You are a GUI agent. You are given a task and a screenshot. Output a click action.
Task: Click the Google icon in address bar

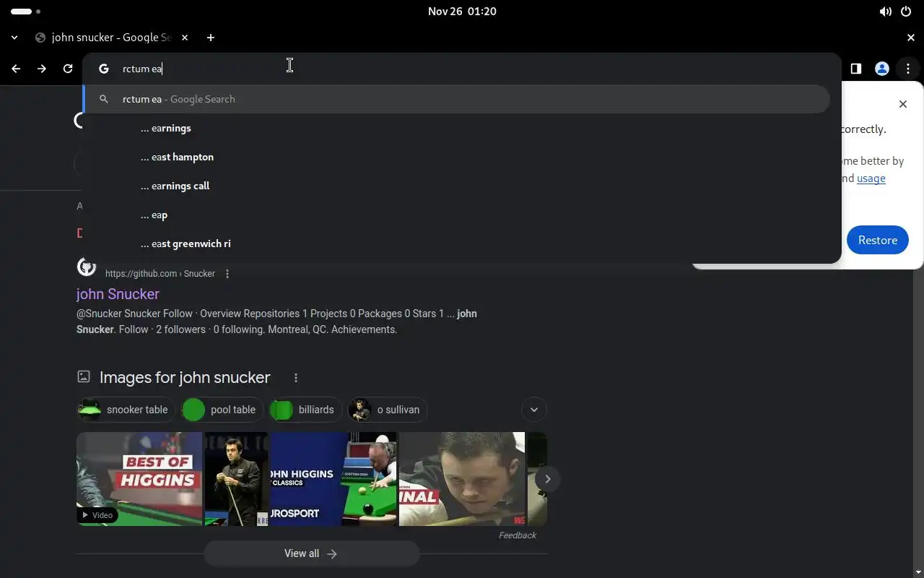[104, 69]
